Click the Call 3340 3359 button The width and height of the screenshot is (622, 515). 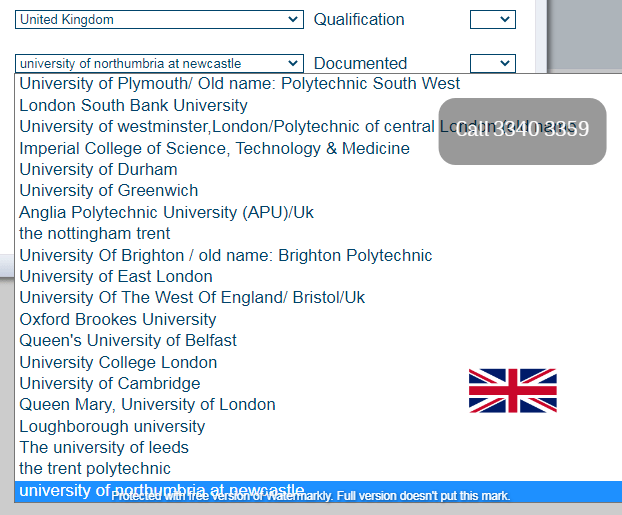tap(522, 130)
